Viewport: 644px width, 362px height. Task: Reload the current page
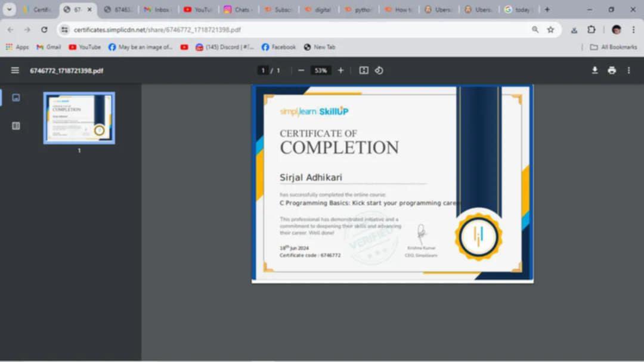coord(44,30)
